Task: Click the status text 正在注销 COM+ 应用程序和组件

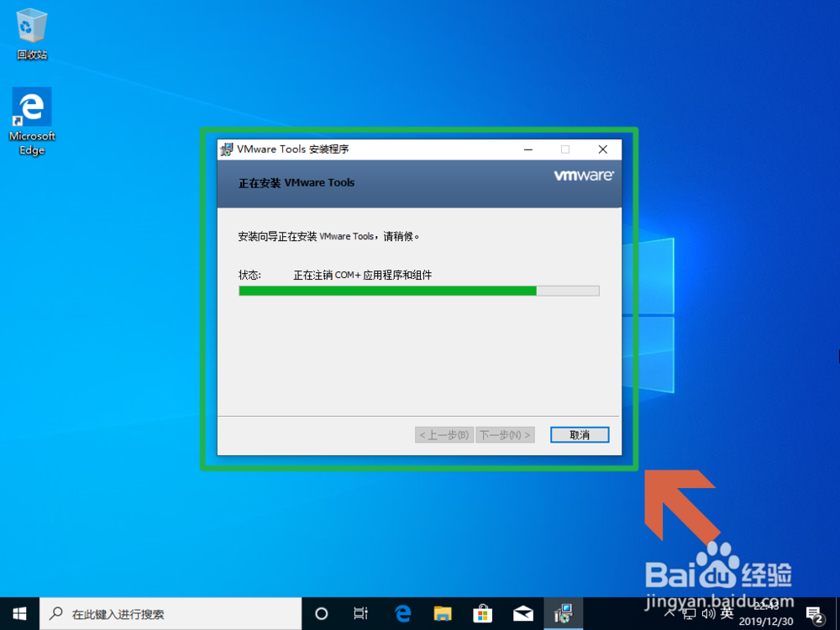Action: [x=363, y=276]
